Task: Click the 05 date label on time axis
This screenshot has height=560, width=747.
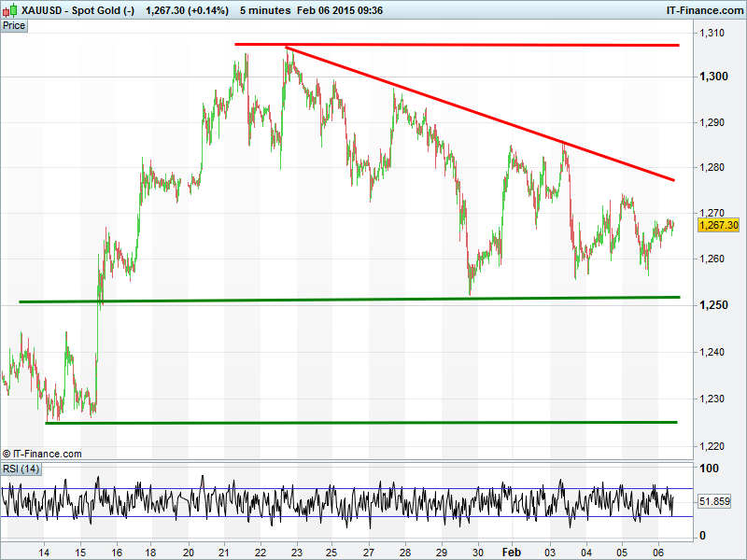Action: coord(622,553)
